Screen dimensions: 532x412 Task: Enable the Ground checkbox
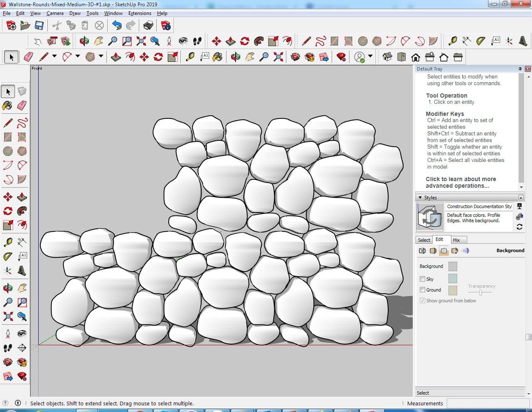tap(422, 290)
